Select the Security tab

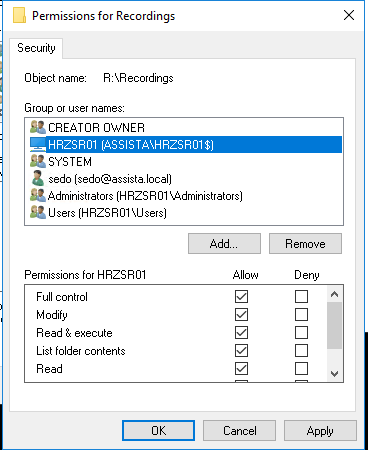tap(36, 48)
